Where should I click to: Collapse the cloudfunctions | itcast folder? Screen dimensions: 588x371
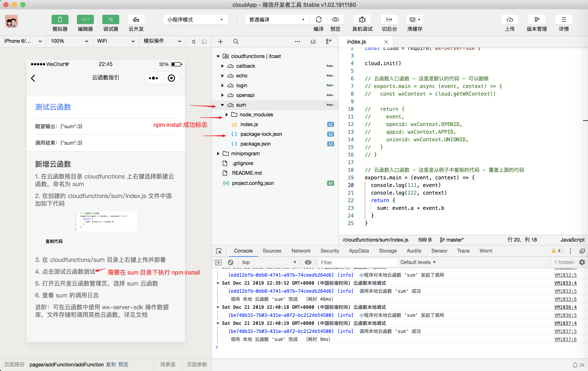tap(218, 56)
